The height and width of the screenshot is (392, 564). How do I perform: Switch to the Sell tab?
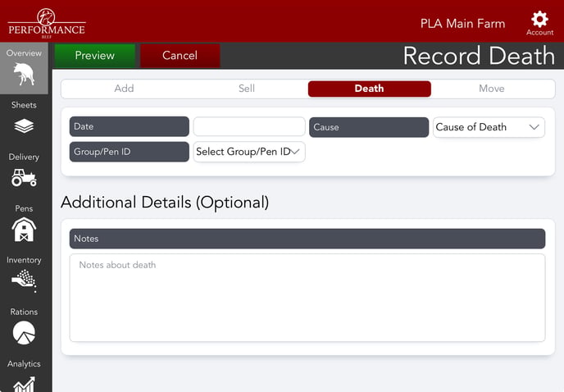tap(247, 89)
